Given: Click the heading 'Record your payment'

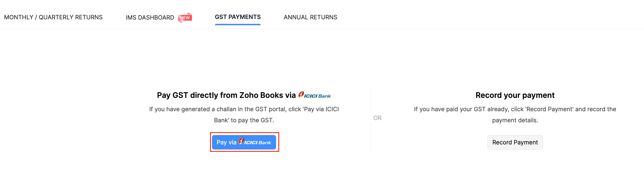Looking at the screenshot, I should click(515, 95).
